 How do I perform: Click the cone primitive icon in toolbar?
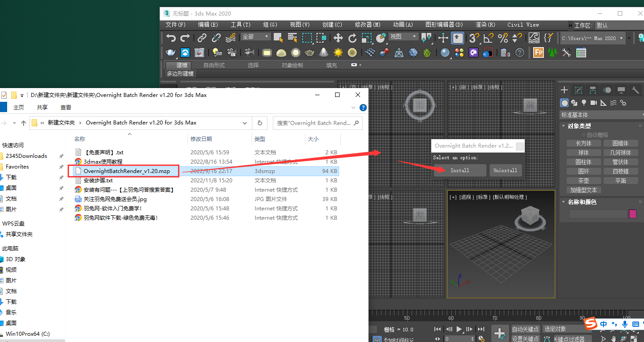click(x=324, y=52)
